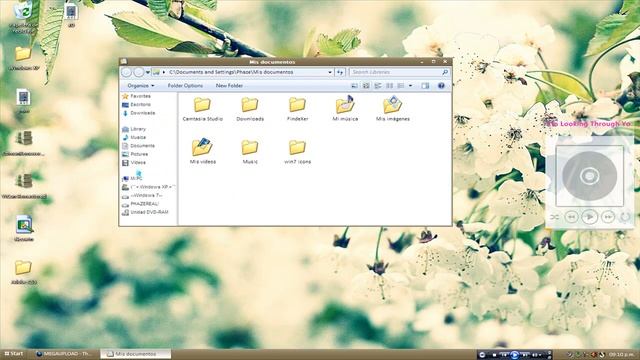Open the win7 icons folder

pos(297,152)
